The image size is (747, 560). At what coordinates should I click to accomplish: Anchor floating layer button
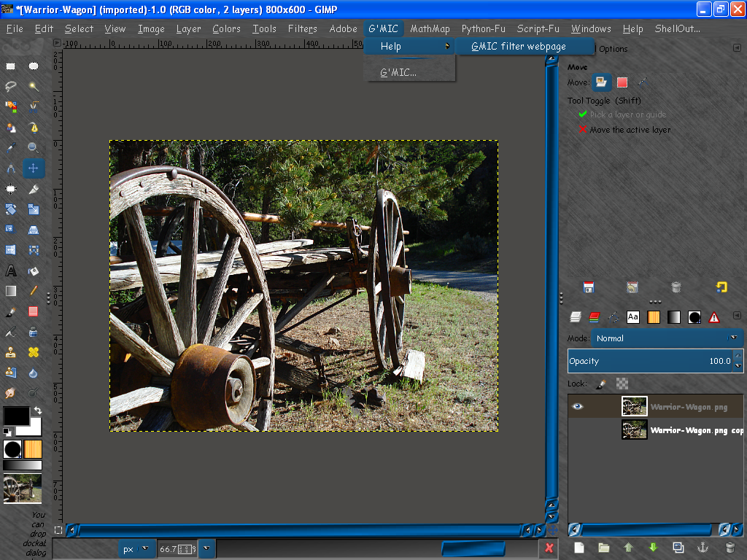click(703, 548)
